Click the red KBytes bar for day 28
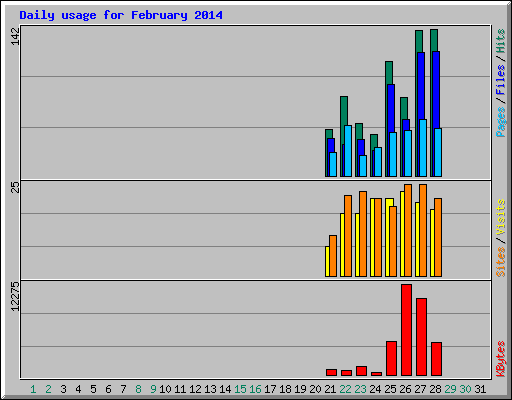This screenshot has width=512, height=400. point(436,359)
